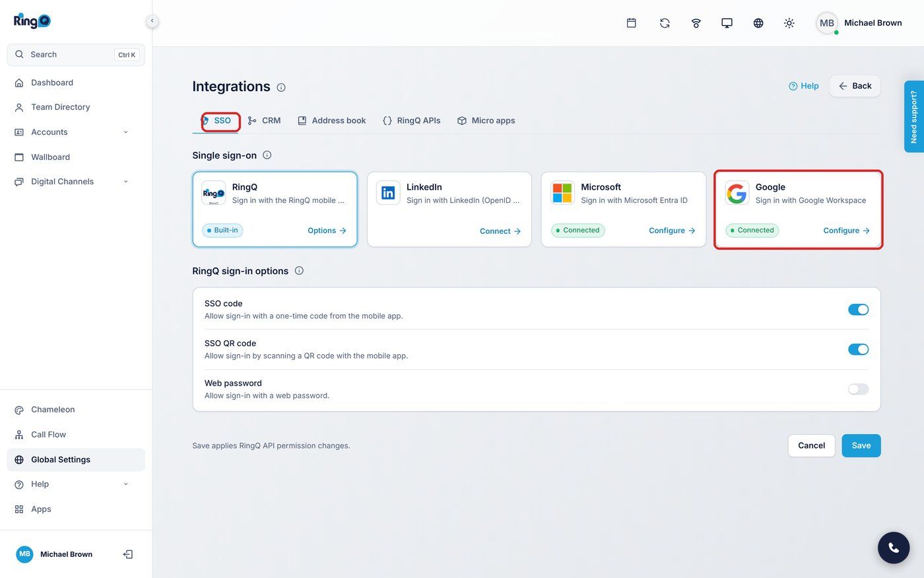Click MB avatar in top right header
The width and height of the screenshot is (924, 578).
(x=827, y=23)
